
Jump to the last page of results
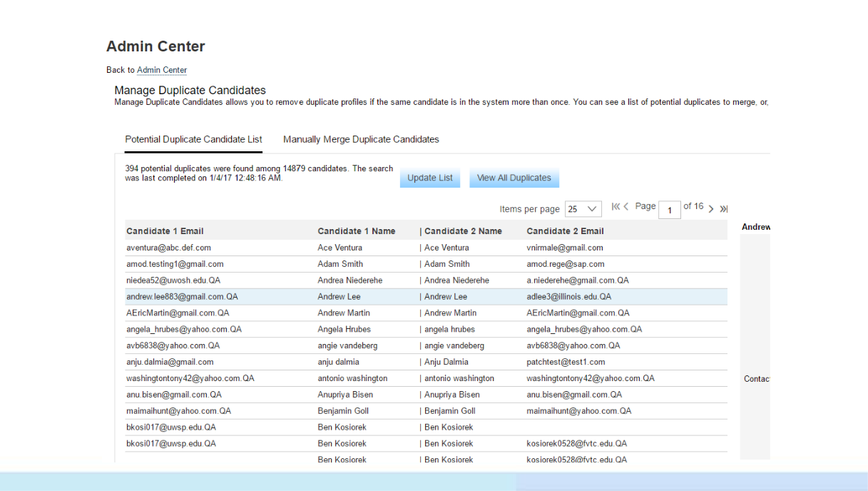tap(723, 208)
